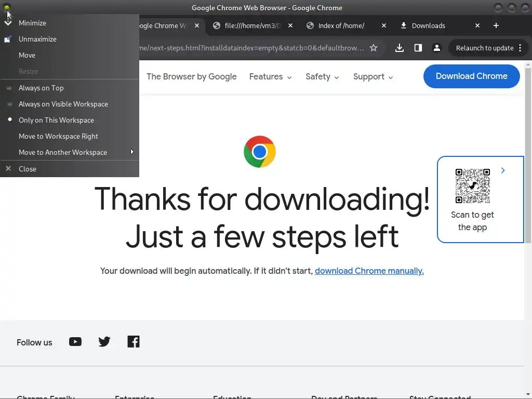532x399 pixels.
Task: Open the Twitter follow icon
Action: tap(104, 342)
